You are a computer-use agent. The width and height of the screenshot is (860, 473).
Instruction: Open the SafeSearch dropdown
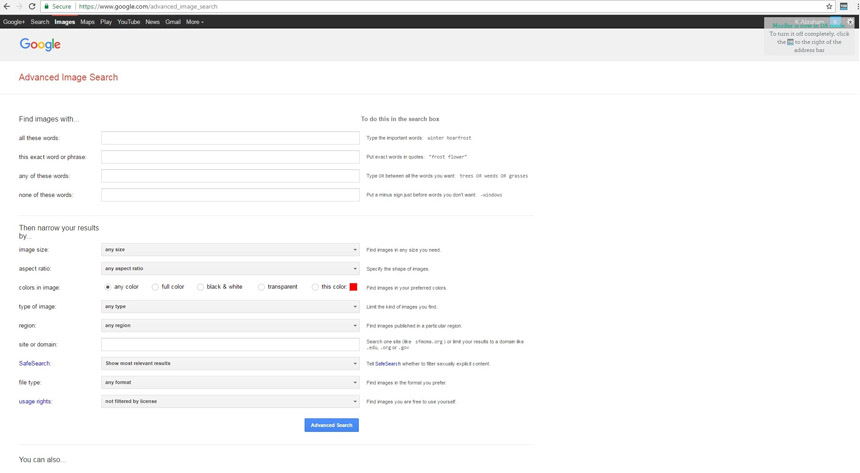pyautogui.click(x=230, y=363)
